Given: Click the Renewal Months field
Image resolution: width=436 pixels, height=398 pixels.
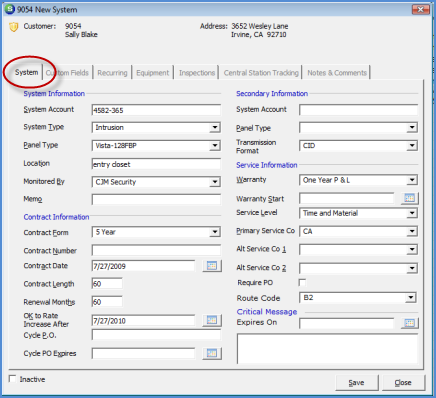Looking at the screenshot, I should coord(107,302).
